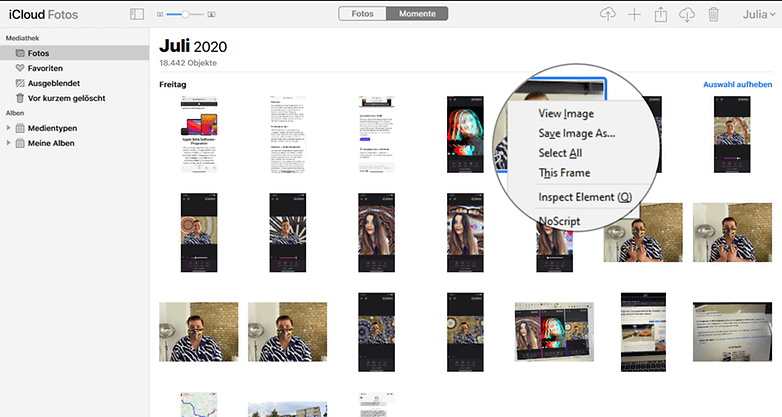Expand the Medientypen folder
The image size is (782, 417).
coord(10,128)
